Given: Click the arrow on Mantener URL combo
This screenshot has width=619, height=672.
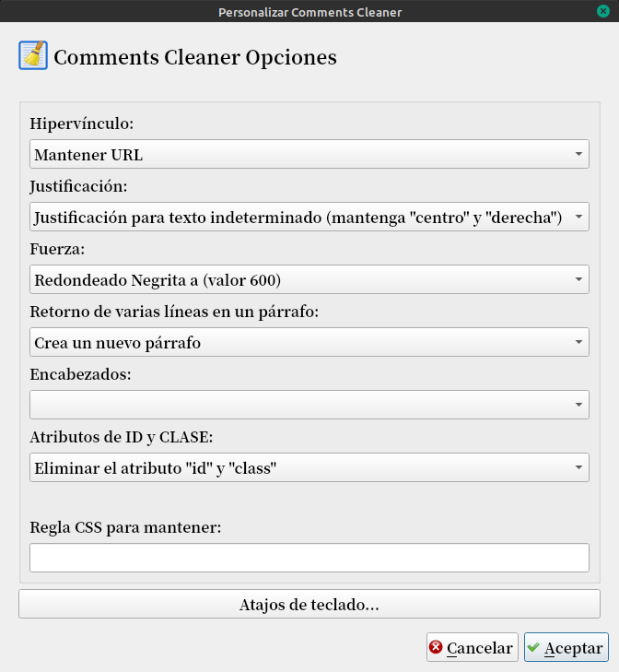Looking at the screenshot, I should (578, 154).
